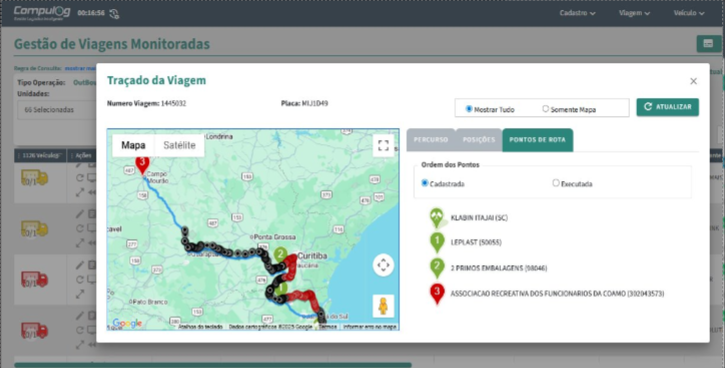
Task: Click the expand arrows icon in third row
Action: (x=80, y=293)
